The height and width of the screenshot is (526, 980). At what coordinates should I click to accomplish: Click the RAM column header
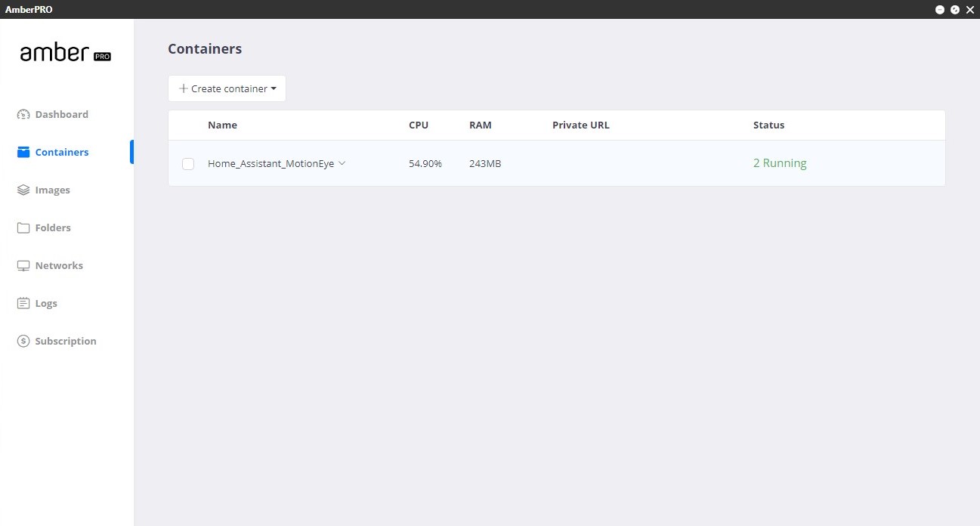(481, 125)
